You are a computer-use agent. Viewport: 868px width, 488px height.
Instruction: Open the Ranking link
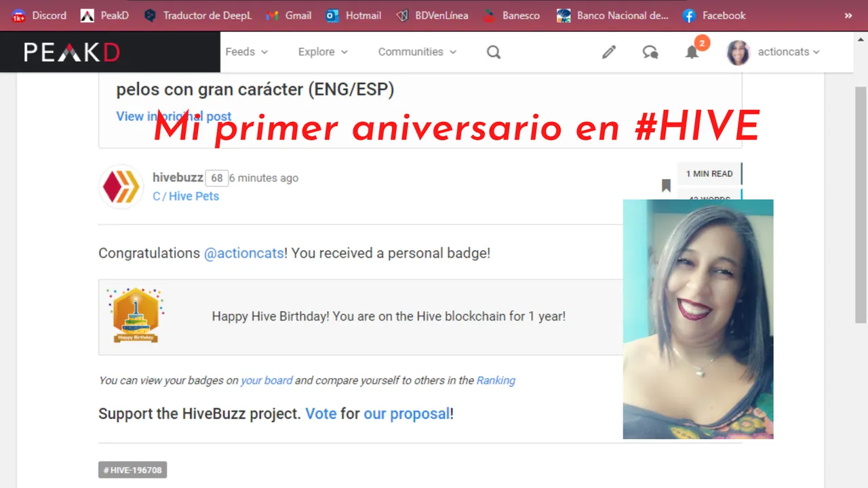coord(496,380)
